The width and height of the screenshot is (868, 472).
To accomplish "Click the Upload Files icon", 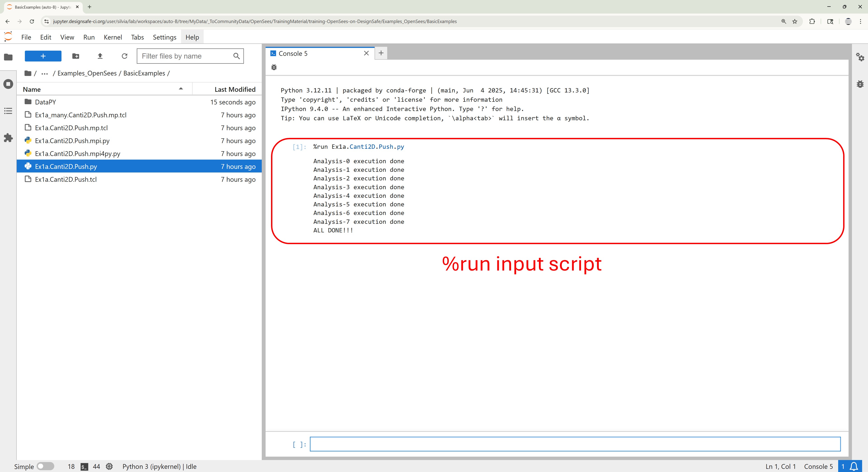I will click(x=100, y=56).
